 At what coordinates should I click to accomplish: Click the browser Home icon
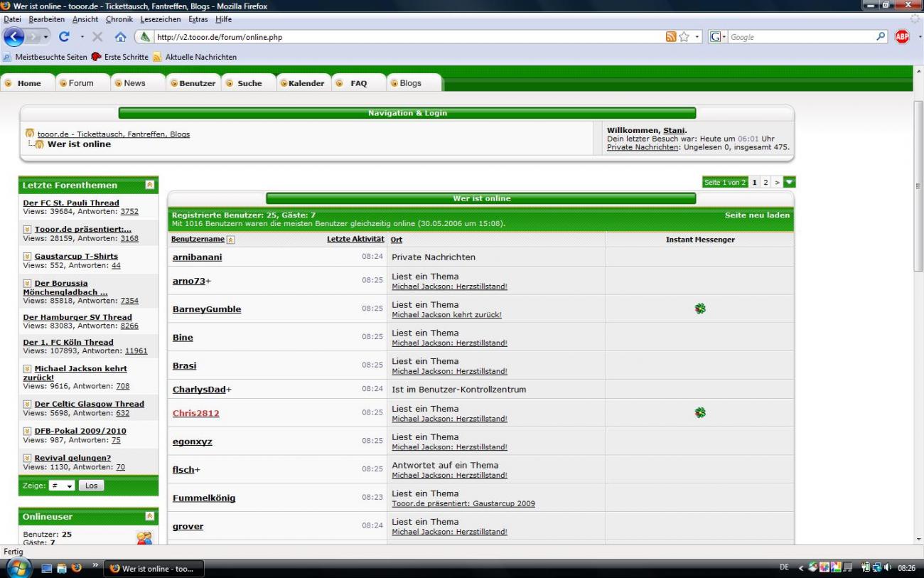121,37
